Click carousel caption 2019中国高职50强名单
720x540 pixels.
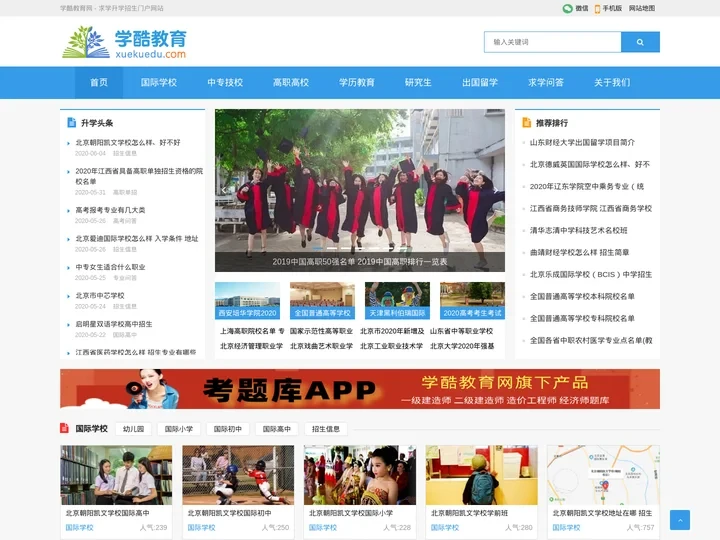[x=360, y=262]
